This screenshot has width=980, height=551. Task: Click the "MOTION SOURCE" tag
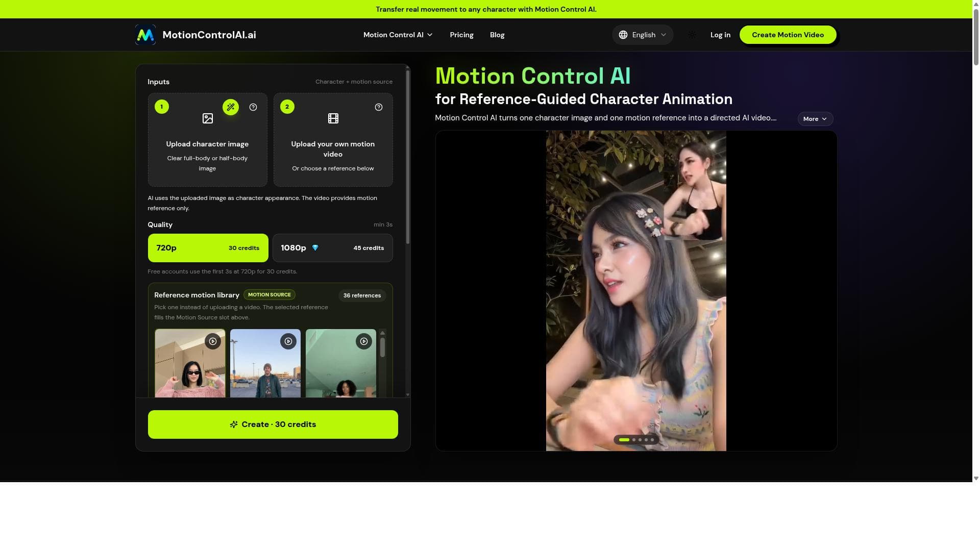[x=269, y=295]
